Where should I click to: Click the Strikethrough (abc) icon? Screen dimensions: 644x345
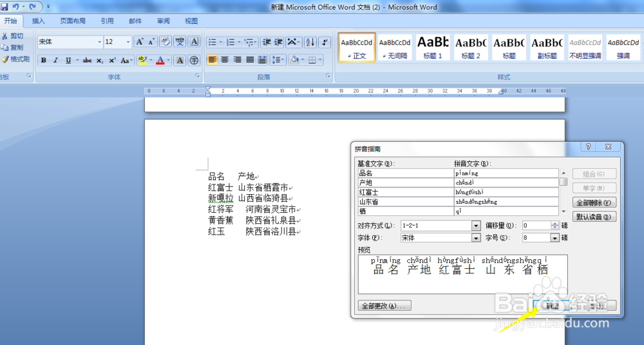click(87, 61)
